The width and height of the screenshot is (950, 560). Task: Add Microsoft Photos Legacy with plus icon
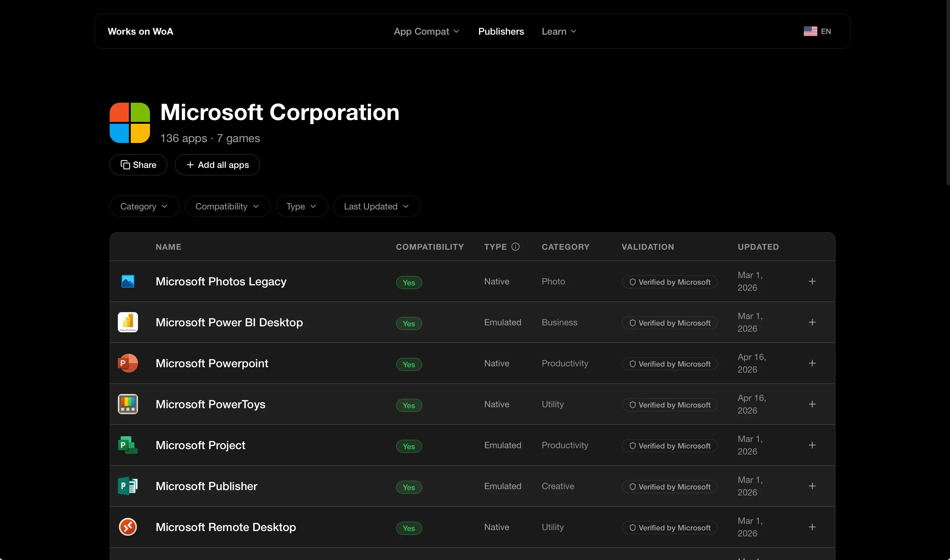coord(812,282)
